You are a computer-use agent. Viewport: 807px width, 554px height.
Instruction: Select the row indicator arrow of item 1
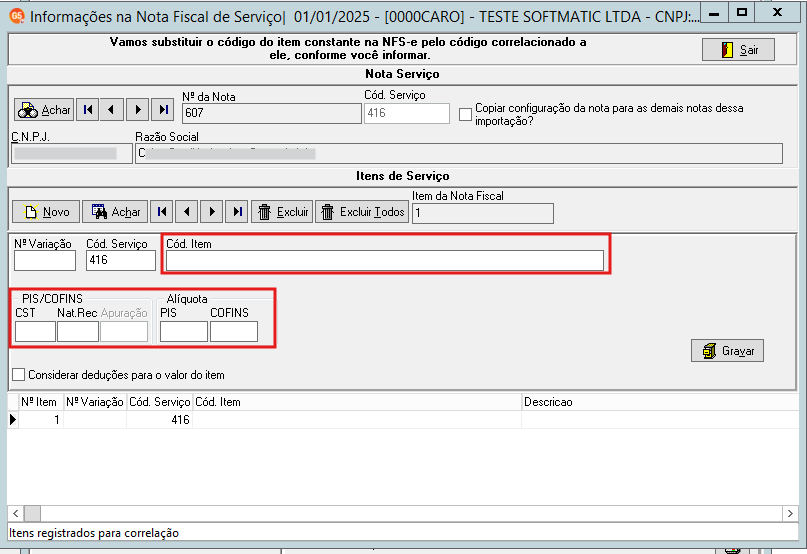click(13, 420)
